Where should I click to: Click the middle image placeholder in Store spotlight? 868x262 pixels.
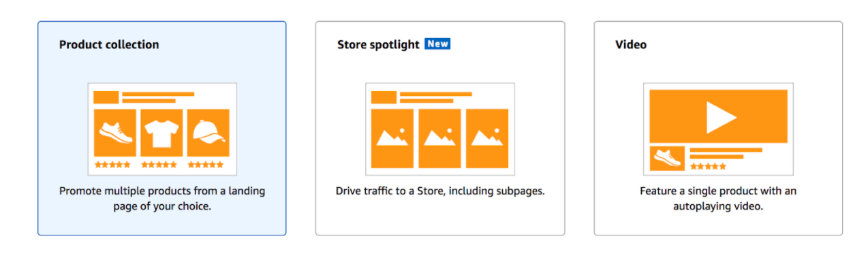coord(439,138)
